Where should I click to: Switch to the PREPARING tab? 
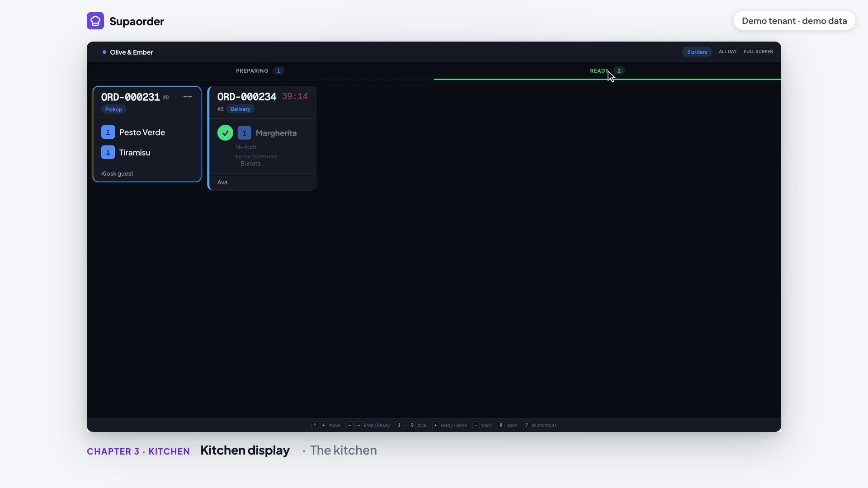coord(260,71)
